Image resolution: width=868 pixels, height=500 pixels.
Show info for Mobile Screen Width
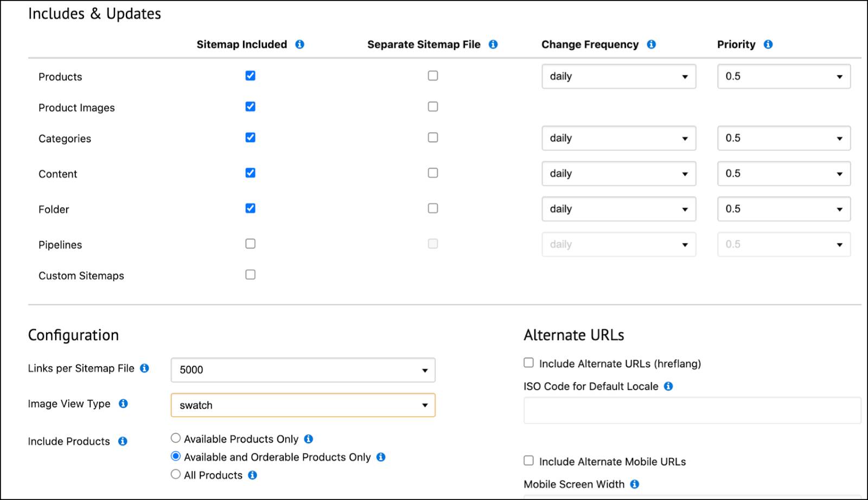(x=635, y=484)
